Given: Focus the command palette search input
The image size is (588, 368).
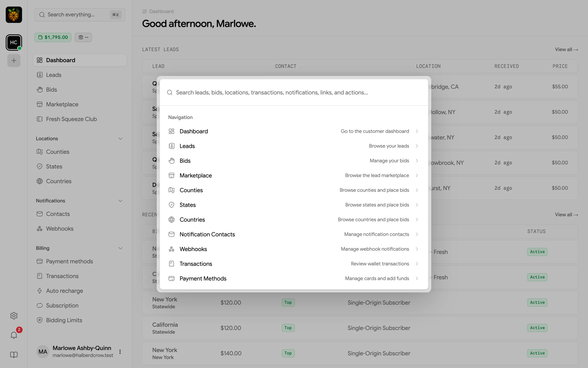Looking at the screenshot, I should point(294,92).
